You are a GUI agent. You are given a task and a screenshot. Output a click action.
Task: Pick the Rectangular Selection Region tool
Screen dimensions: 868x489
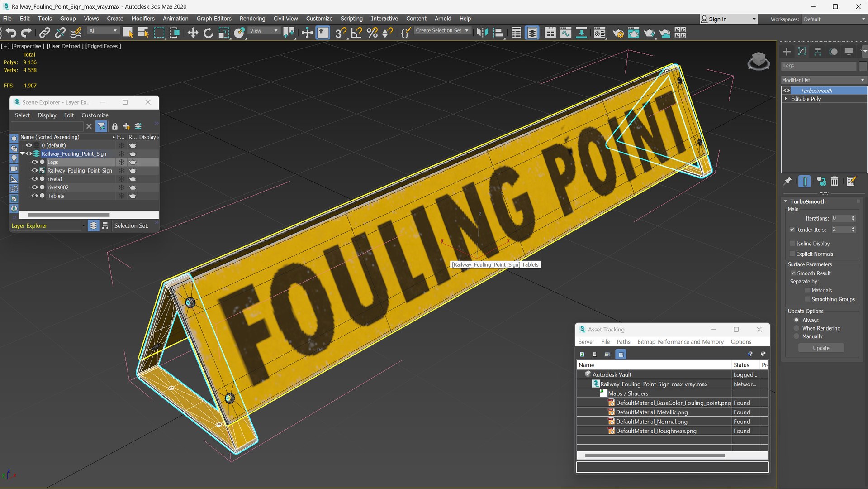pos(159,32)
